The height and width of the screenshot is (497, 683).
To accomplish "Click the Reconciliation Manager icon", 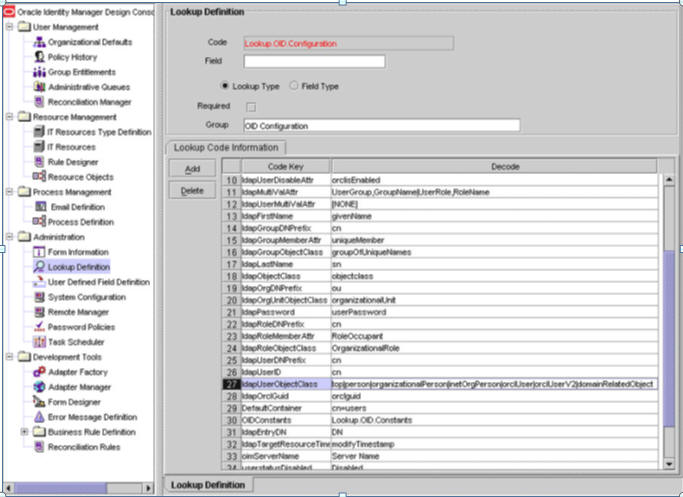I will (x=39, y=102).
